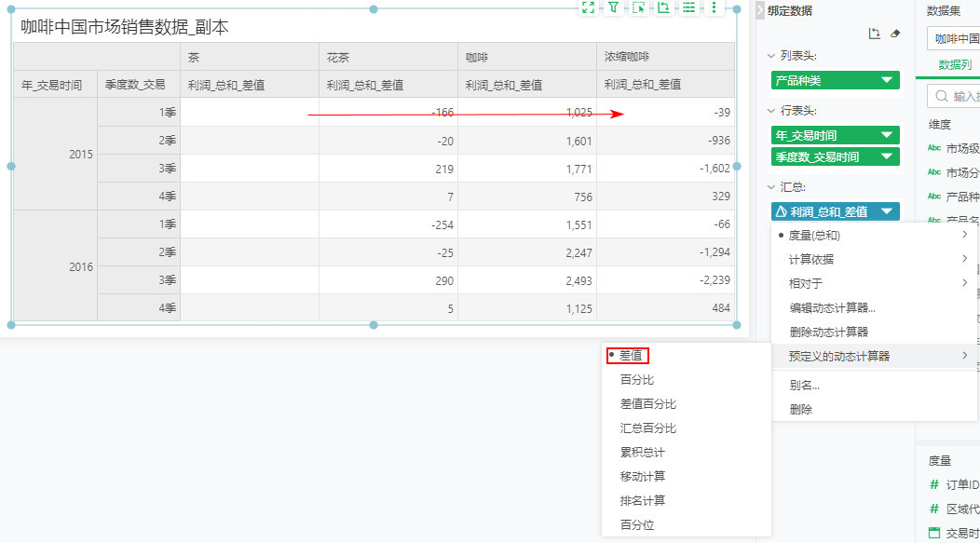Viewport: 980px width, 543px height.
Task: Choose 累积总计 in the submenu
Action: [642, 453]
